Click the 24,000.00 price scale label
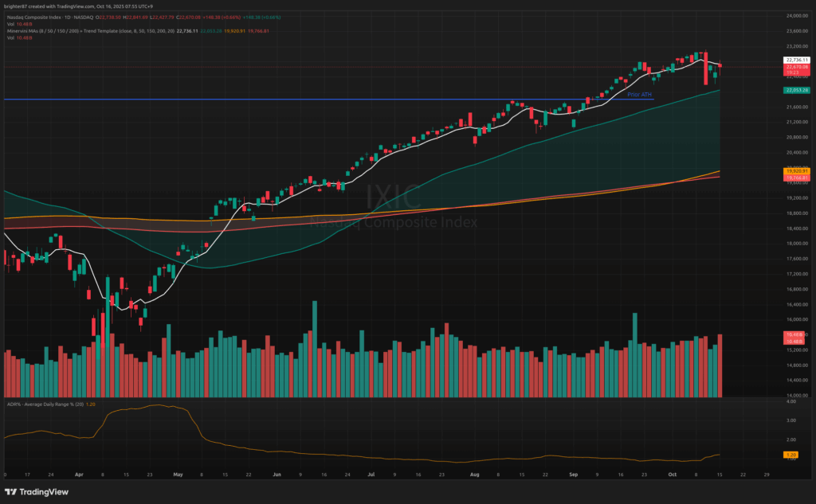Screen dimensions: 816x504 click(x=797, y=15)
